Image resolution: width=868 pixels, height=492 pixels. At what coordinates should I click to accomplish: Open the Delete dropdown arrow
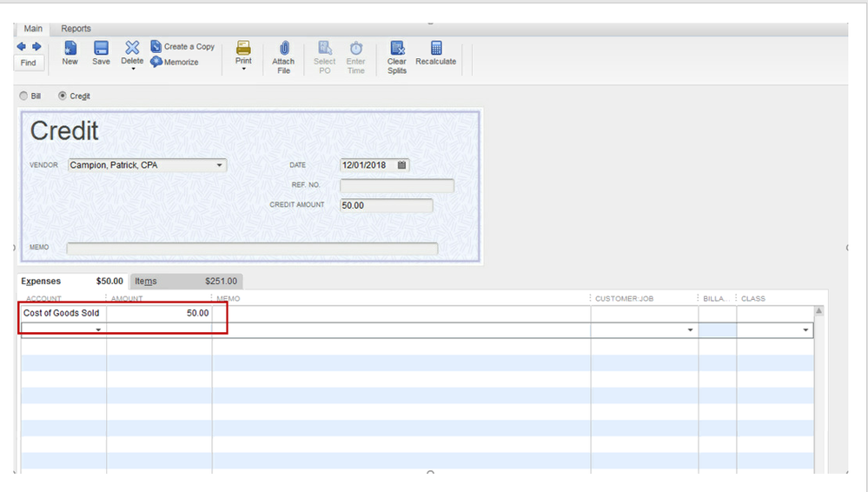point(133,70)
